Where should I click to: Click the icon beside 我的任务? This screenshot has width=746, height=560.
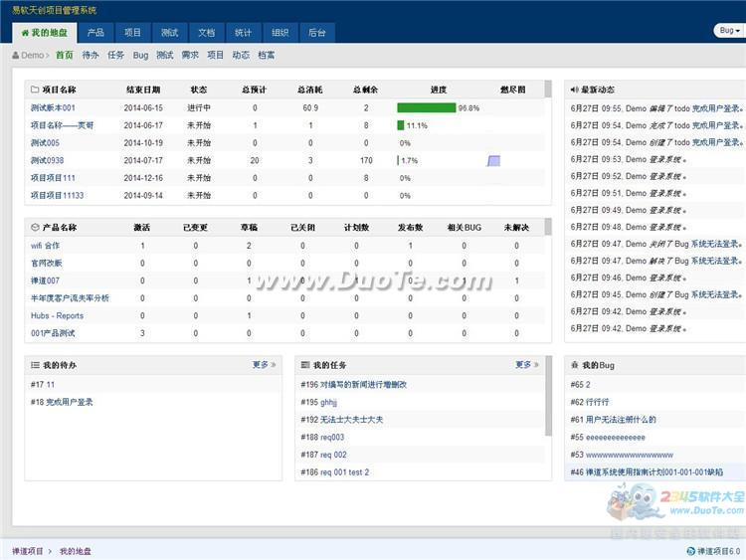[305, 365]
